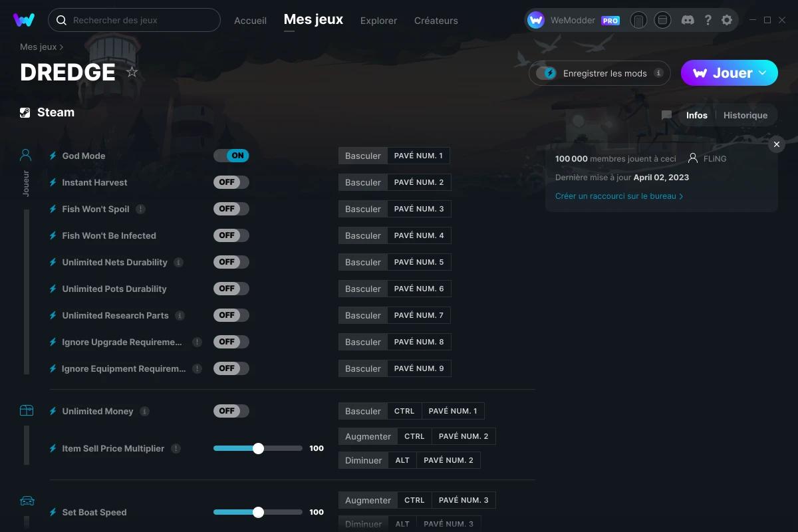Screen dimensions: 798x532
Task: Click info icon next to Fish Won't Spoil
Action: pyautogui.click(x=140, y=209)
